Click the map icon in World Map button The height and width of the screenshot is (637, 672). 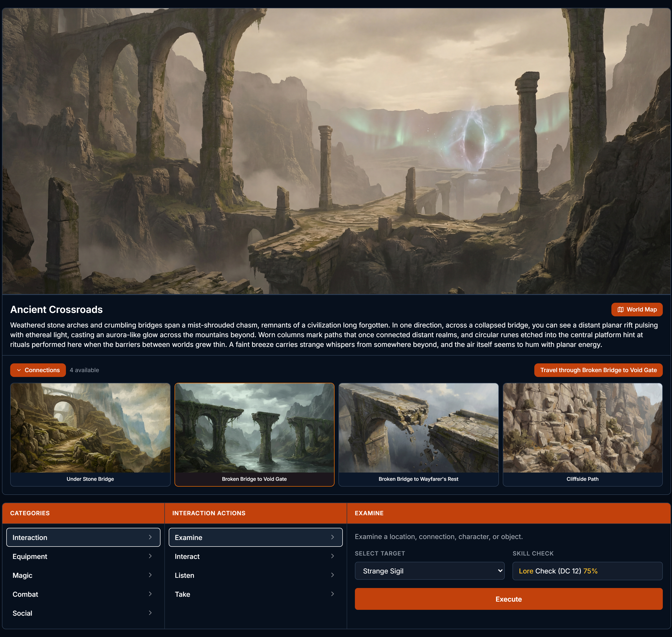620,309
